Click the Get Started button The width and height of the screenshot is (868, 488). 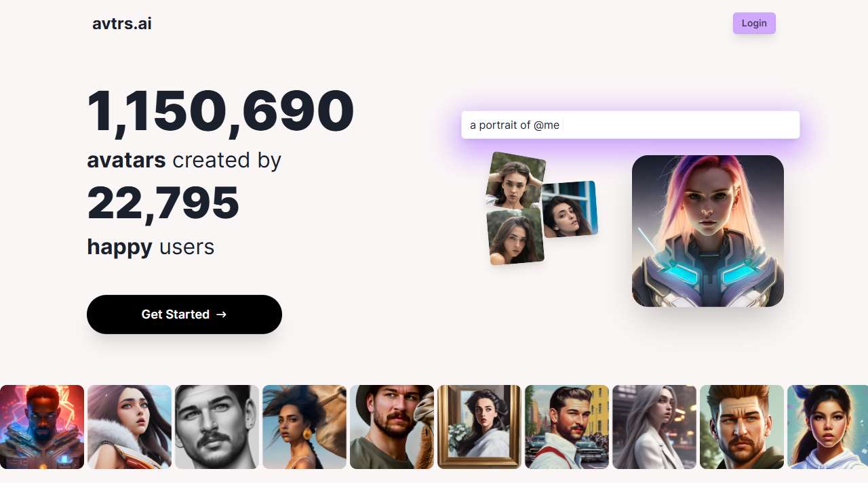(184, 314)
